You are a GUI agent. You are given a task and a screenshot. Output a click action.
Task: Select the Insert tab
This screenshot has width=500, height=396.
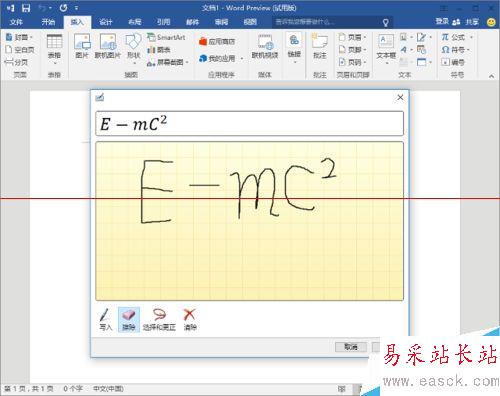click(x=77, y=22)
